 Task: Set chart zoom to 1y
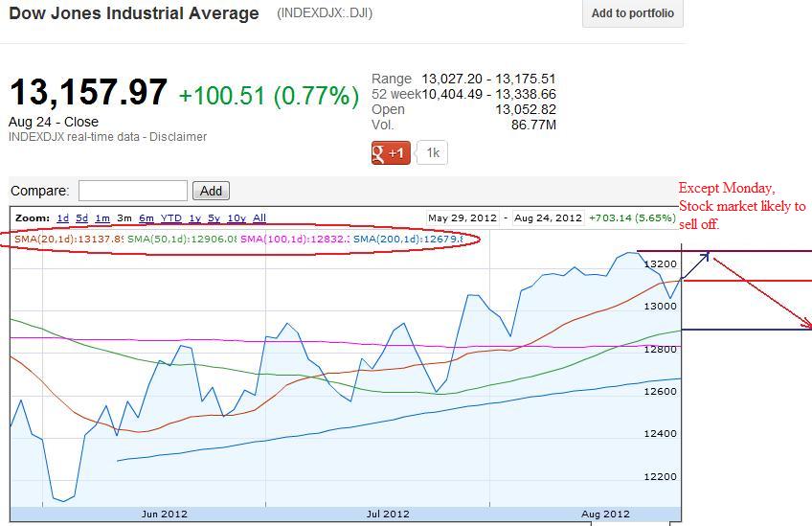[x=194, y=218]
